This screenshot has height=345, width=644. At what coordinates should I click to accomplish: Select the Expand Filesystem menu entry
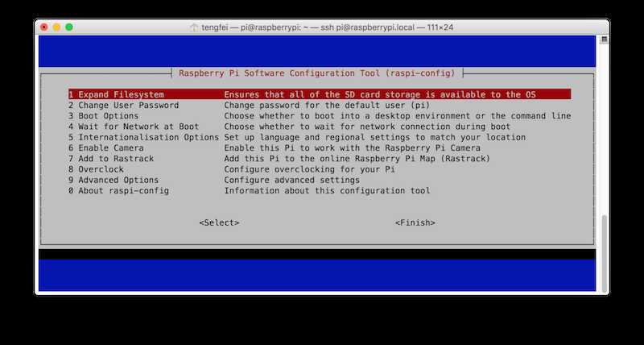tap(116, 94)
